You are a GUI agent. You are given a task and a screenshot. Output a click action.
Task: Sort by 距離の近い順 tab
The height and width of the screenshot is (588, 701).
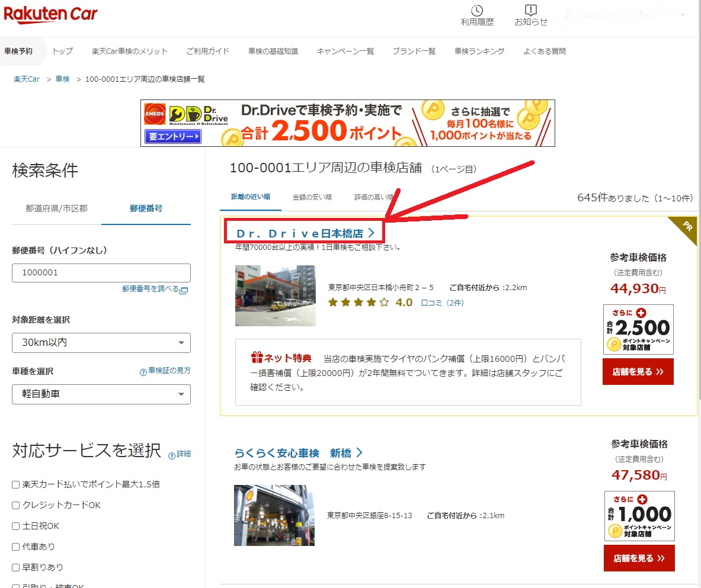[x=250, y=197]
